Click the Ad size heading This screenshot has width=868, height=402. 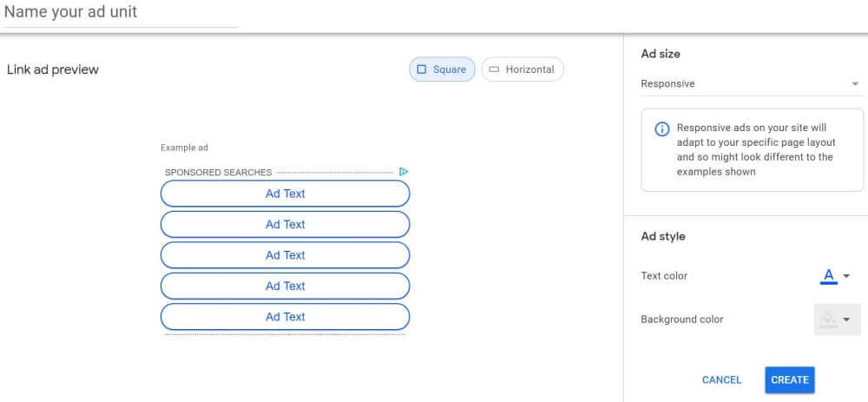click(661, 54)
